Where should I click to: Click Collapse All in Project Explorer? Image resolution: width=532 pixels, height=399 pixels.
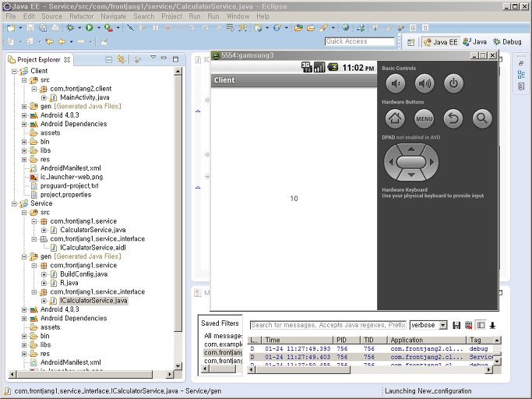(108, 60)
